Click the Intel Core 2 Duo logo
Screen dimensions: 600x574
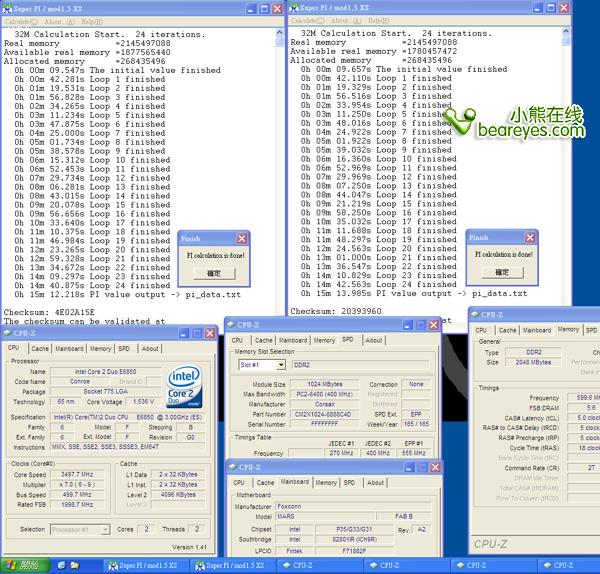184,387
